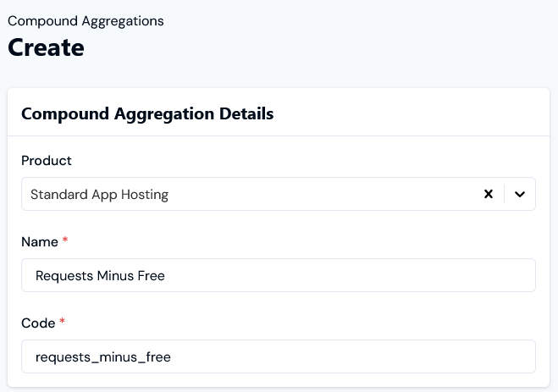Click the red required asterisk beside Name
Image resolution: width=558 pixels, height=392 pixels.
pos(65,239)
